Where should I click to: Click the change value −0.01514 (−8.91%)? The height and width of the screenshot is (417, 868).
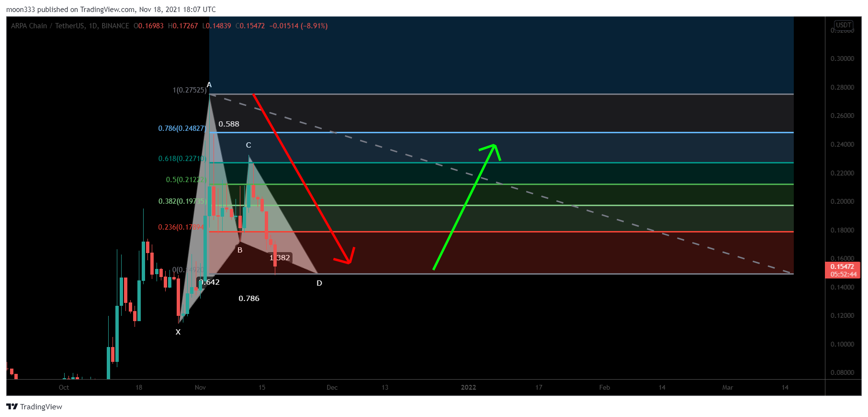click(298, 26)
